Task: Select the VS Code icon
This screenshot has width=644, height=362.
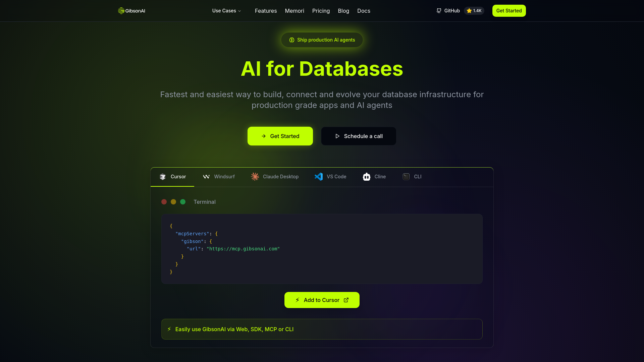Action: [319, 177]
